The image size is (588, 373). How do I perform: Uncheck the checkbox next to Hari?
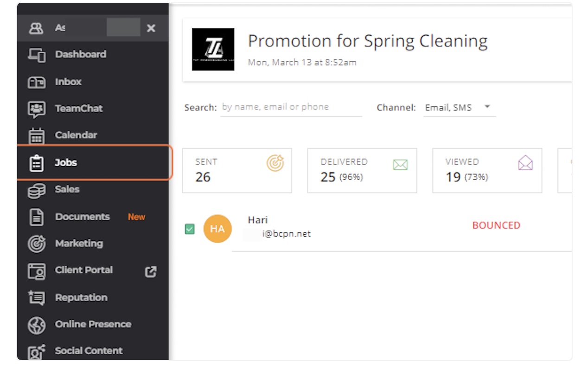[x=190, y=229]
